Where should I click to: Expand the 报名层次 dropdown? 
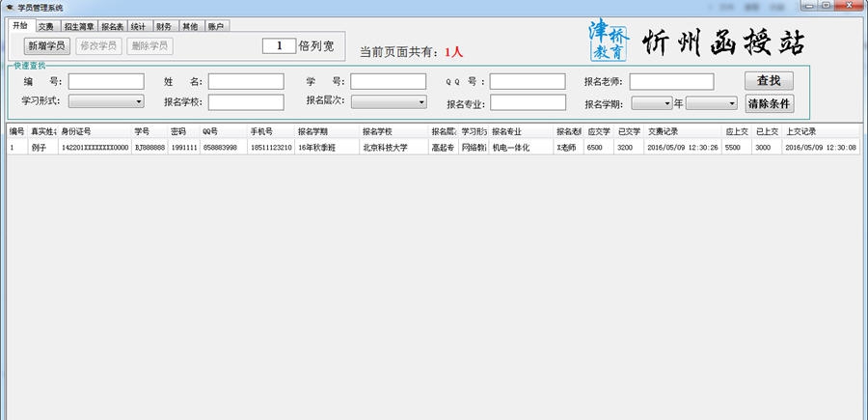point(389,102)
